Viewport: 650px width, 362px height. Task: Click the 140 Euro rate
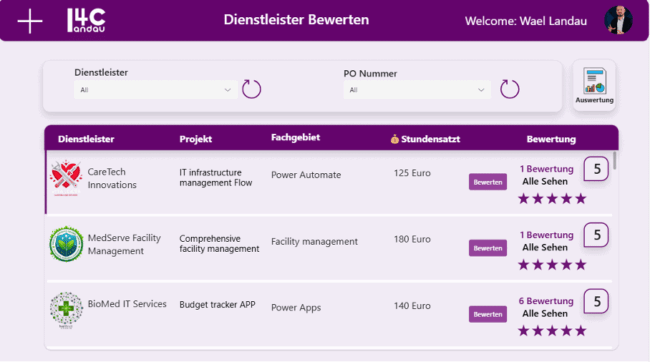point(412,306)
